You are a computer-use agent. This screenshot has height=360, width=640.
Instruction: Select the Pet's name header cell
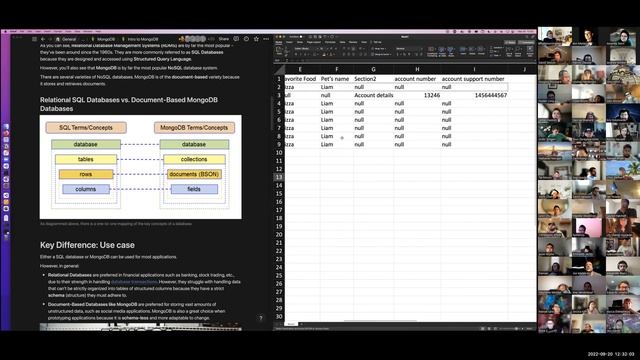337,79
